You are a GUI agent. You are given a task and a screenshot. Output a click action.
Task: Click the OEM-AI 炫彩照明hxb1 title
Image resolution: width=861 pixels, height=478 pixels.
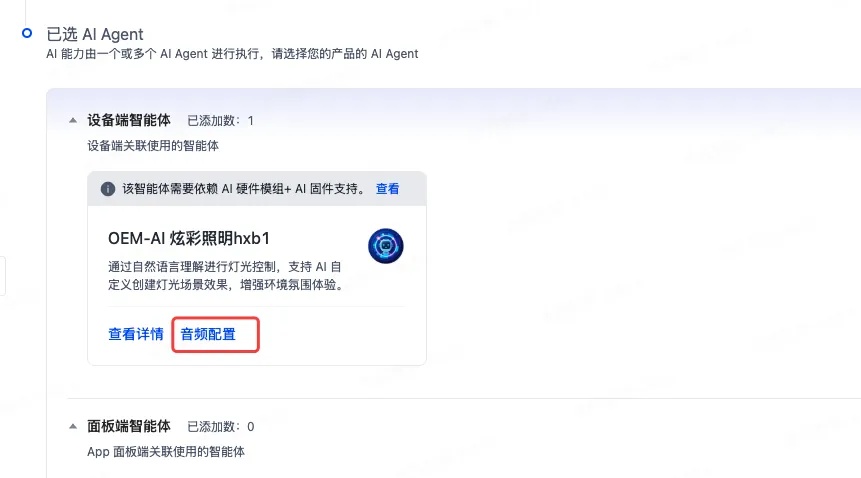[x=189, y=238]
